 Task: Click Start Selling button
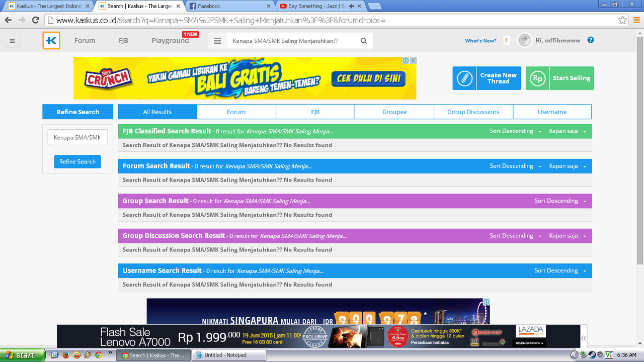tap(559, 78)
